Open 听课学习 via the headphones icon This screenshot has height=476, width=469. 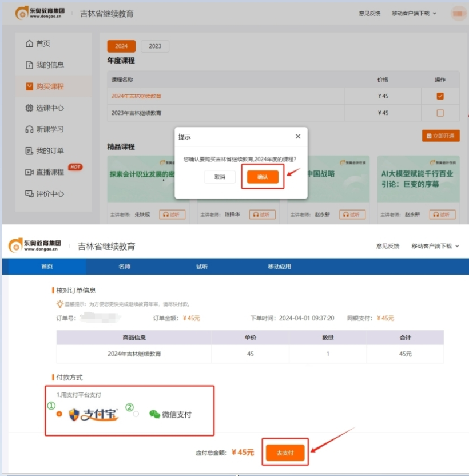[30, 129]
